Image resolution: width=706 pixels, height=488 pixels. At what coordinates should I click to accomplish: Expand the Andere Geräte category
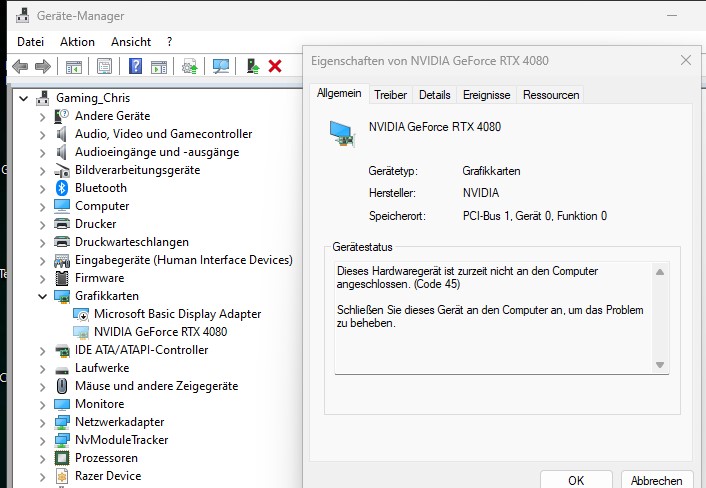click(x=42, y=117)
